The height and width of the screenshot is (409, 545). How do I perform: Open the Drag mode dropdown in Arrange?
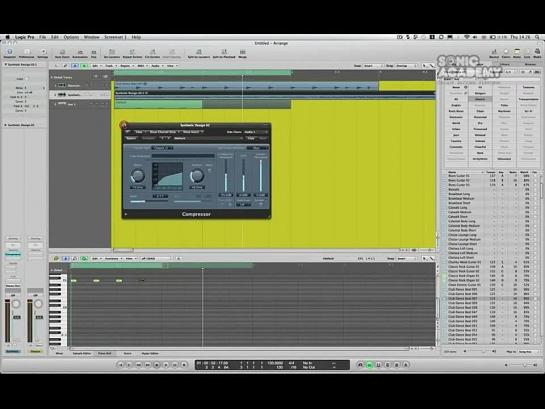(x=406, y=65)
